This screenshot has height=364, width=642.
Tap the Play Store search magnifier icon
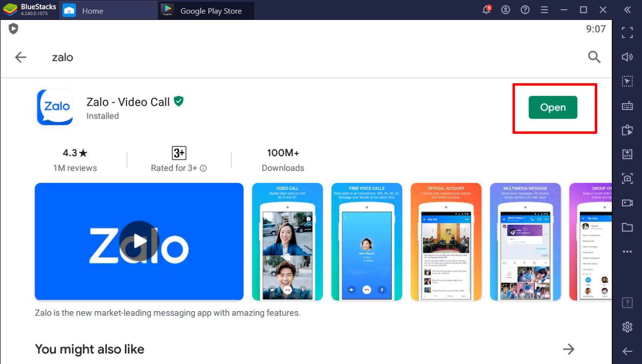click(x=594, y=57)
